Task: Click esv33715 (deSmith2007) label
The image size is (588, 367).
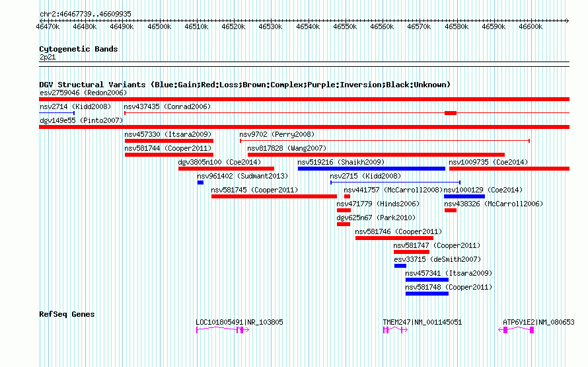Action: (437, 259)
